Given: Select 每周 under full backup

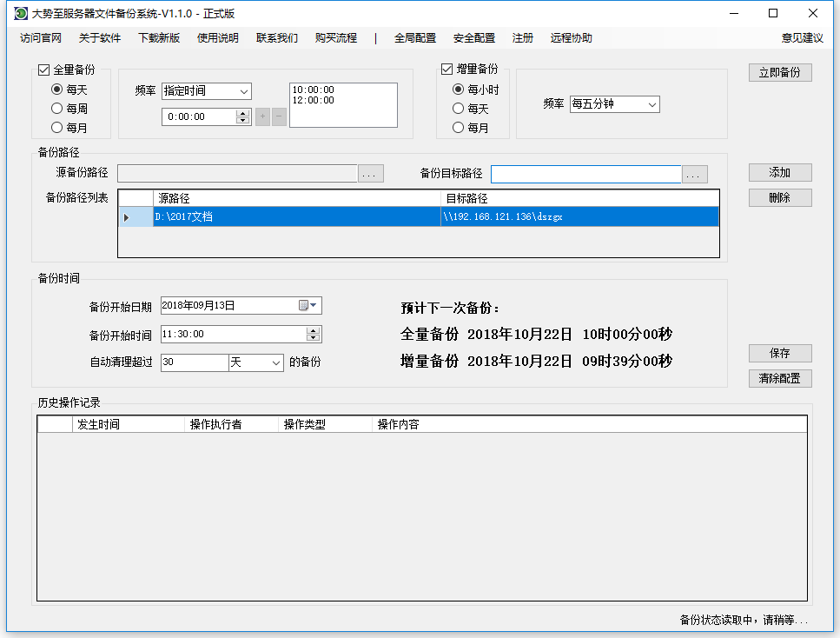Looking at the screenshot, I should pos(57,109).
